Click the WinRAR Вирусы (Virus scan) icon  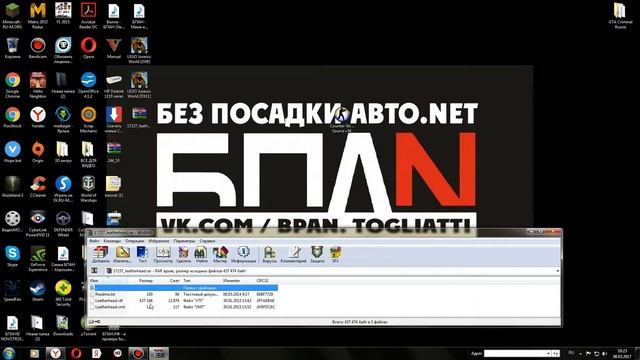point(269,254)
